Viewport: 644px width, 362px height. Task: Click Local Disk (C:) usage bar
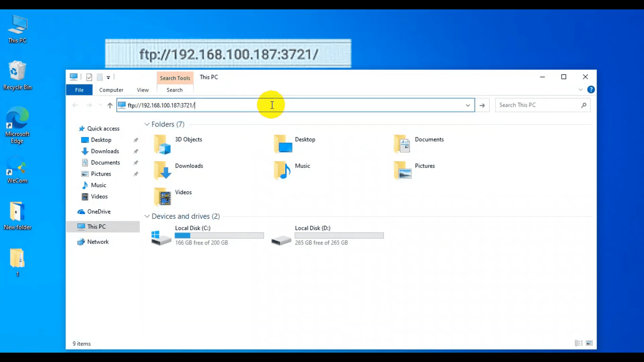(x=219, y=236)
